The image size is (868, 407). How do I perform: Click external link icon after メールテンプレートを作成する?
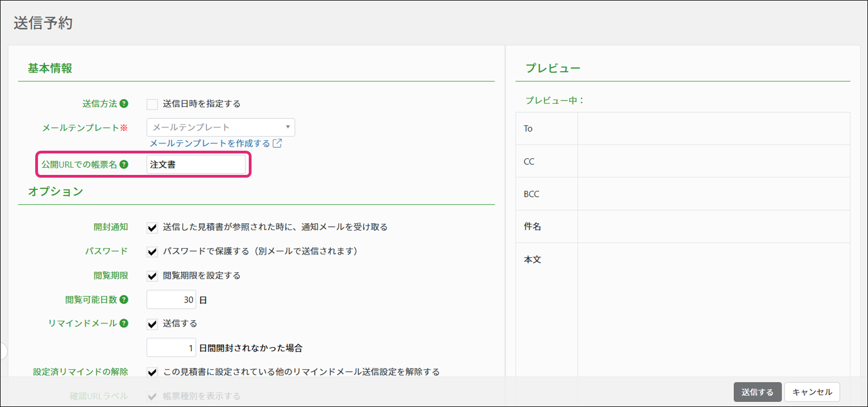point(277,144)
